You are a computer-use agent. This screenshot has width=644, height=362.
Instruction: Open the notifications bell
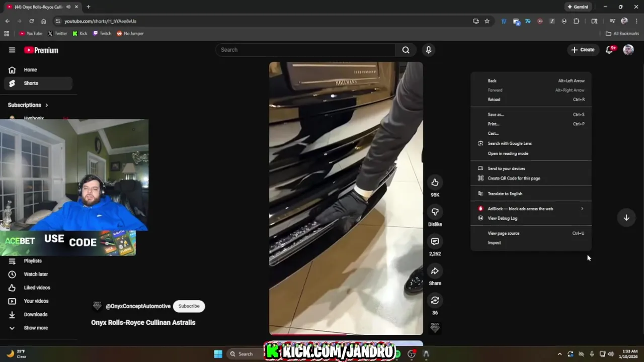coord(609,50)
